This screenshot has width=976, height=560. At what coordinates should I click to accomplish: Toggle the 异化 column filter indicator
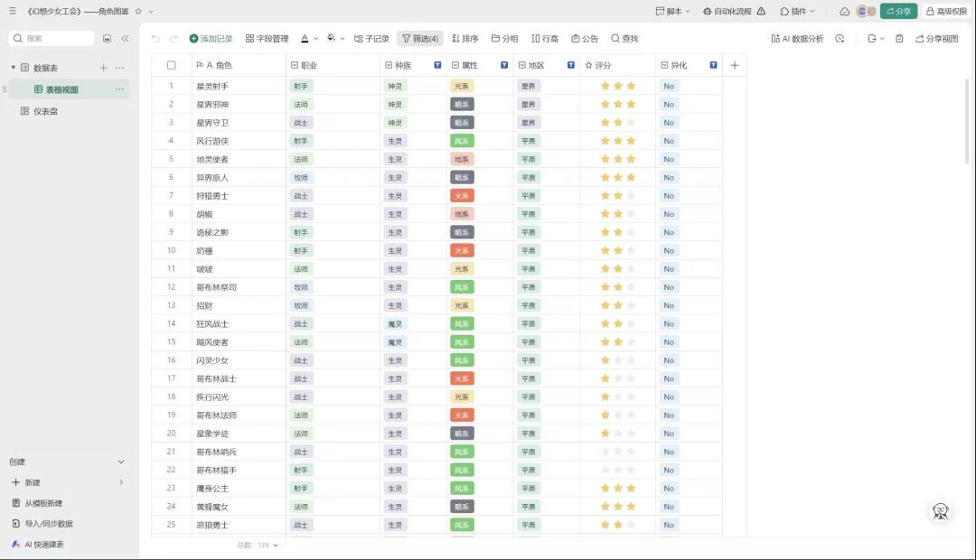713,65
